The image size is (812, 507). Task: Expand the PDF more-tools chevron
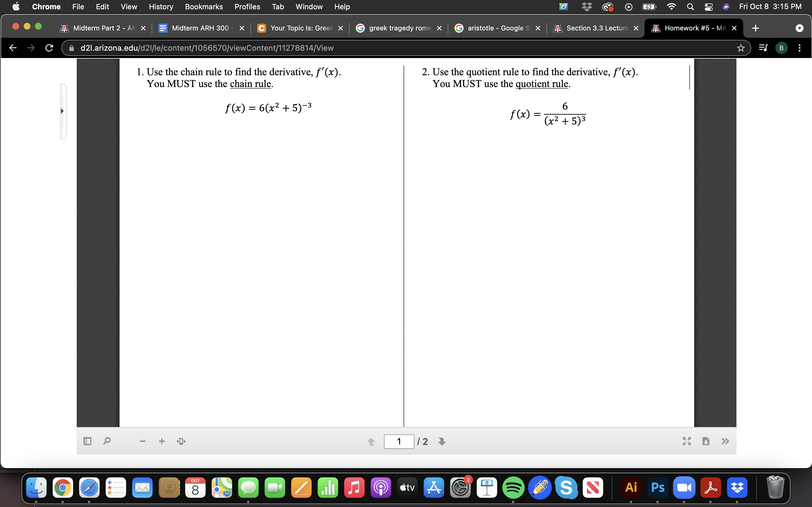pyautogui.click(x=725, y=441)
